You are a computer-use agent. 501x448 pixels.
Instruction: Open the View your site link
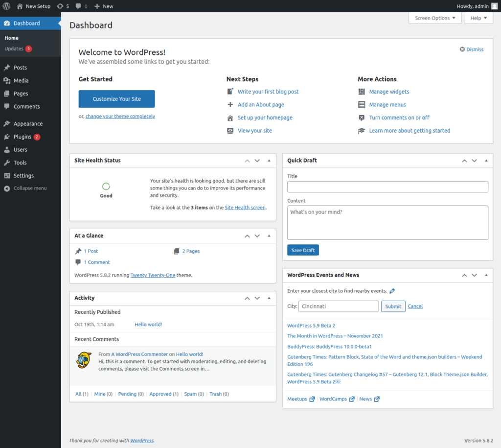pyautogui.click(x=254, y=130)
